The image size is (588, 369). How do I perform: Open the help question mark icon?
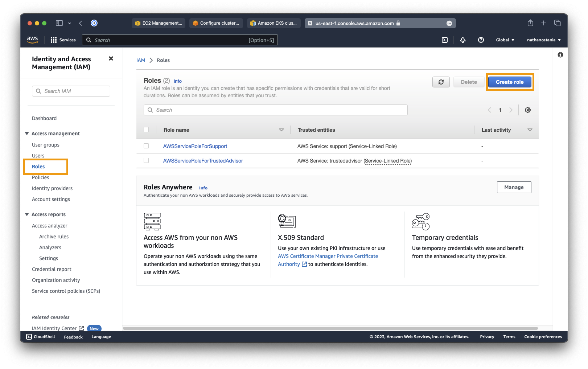481,40
